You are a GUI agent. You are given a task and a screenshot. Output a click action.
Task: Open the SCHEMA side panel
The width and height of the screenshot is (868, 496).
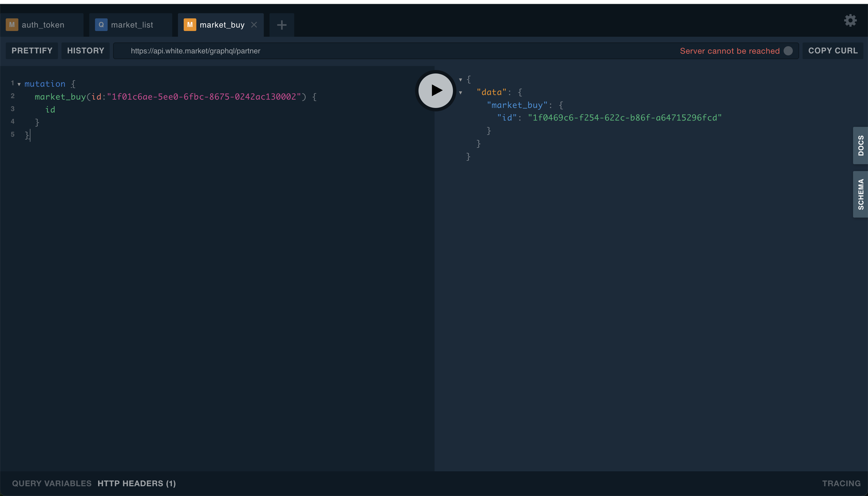861,194
